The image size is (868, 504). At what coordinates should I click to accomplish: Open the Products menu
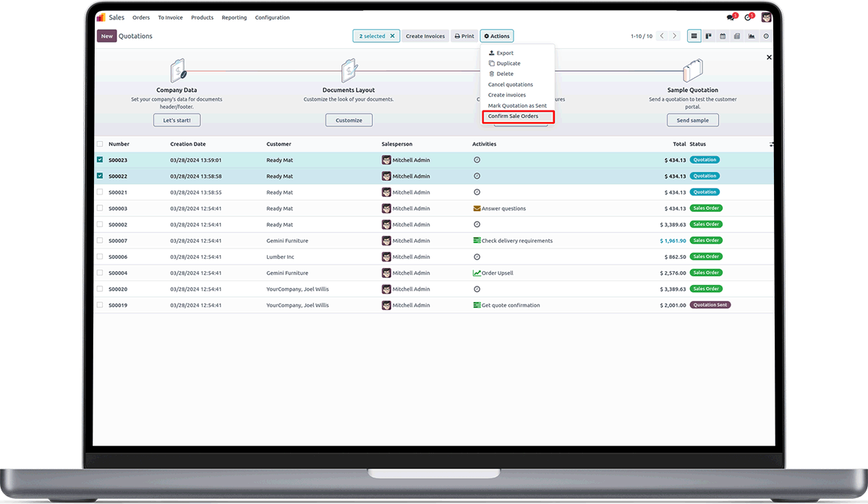click(203, 17)
